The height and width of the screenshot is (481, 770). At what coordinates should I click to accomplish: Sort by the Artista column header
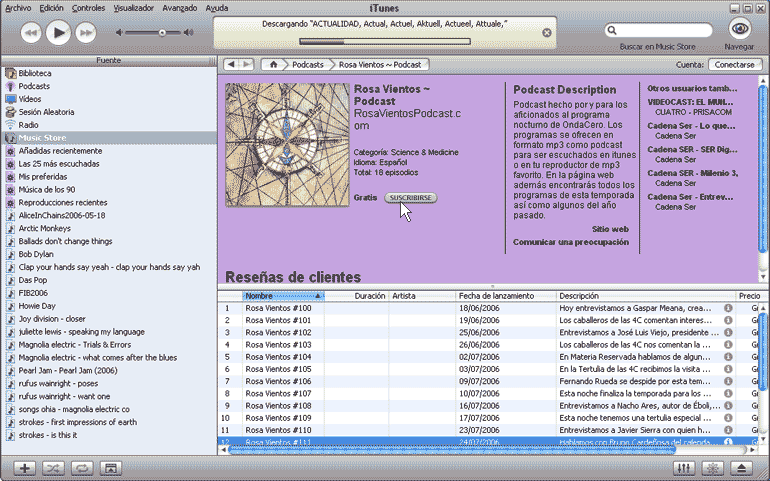pyautogui.click(x=422, y=296)
